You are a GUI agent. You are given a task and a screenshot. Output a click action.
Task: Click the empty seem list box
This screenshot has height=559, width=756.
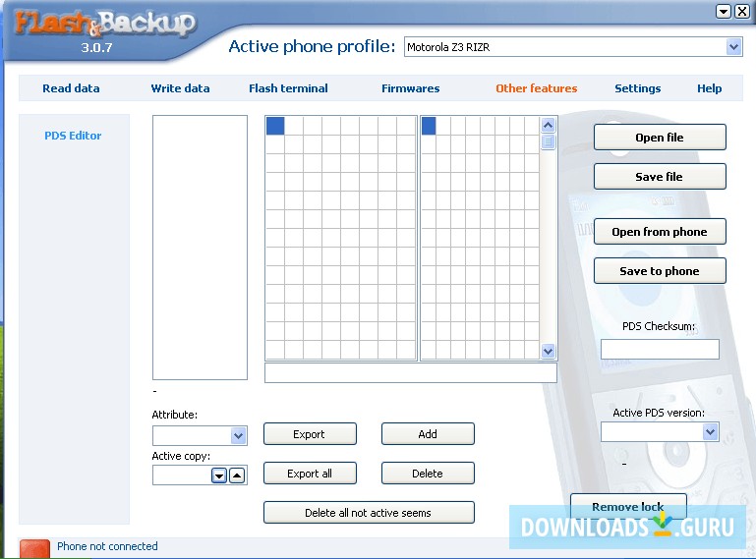click(200, 248)
